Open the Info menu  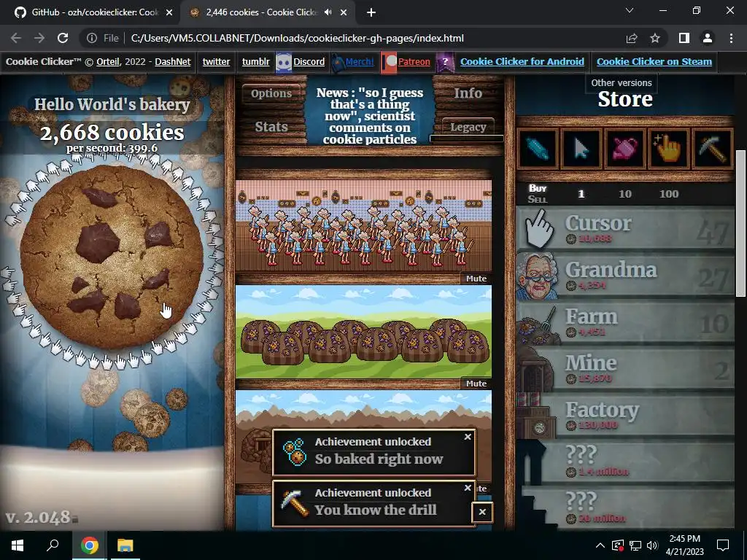click(468, 93)
